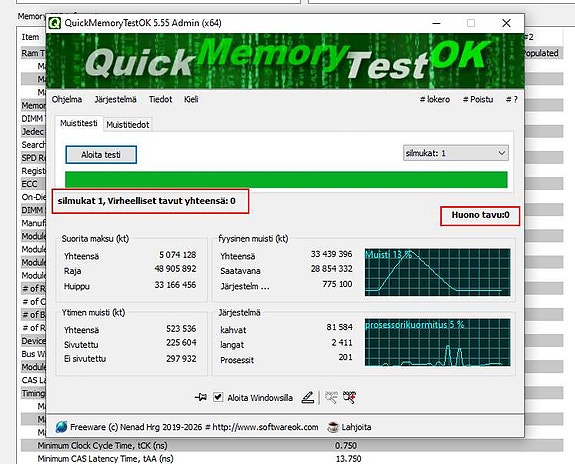
Task: Click the Item column header in background window
Action: pyautogui.click(x=30, y=37)
